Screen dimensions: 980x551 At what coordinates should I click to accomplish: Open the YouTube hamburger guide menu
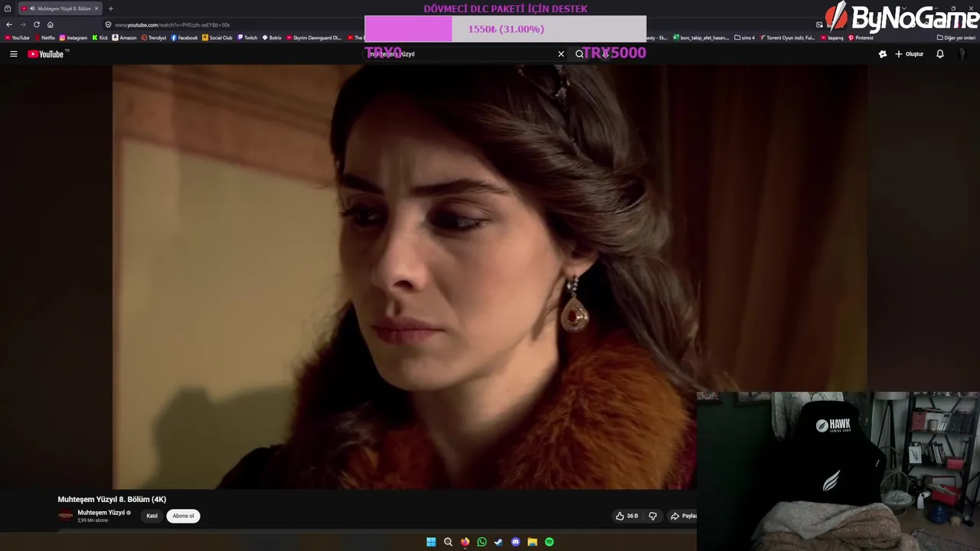coord(13,54)
